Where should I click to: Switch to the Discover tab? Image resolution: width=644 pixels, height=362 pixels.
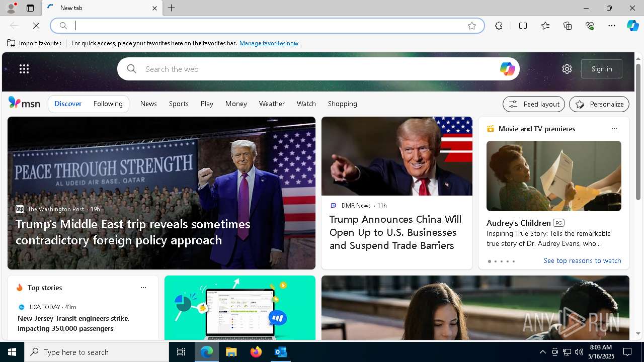(x=68, y=104)
